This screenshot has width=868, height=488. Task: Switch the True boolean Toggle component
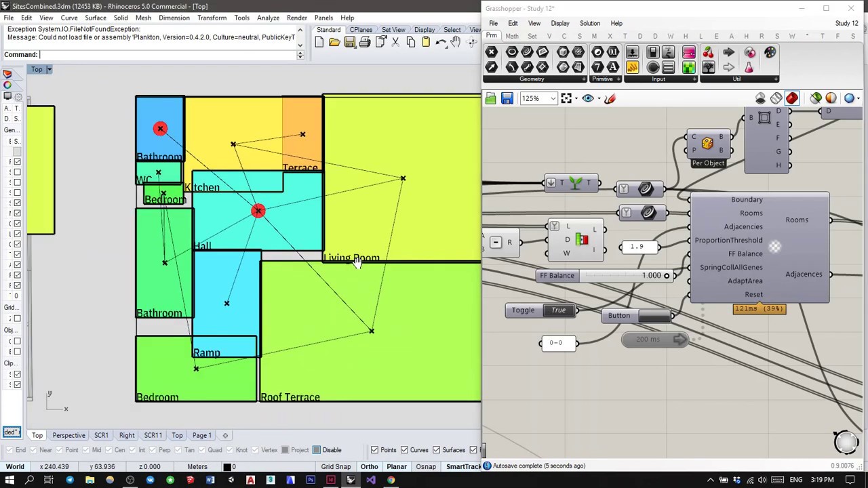(558, 310)
